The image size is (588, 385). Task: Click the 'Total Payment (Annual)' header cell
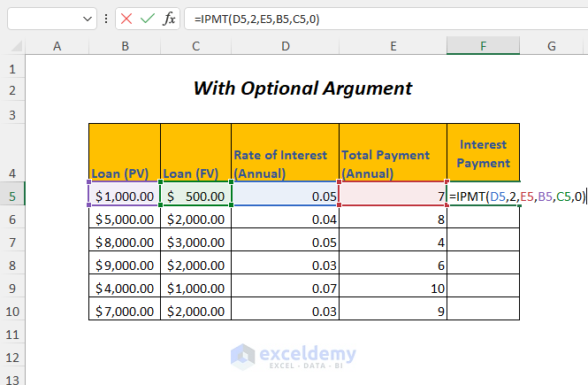point(393,152)
